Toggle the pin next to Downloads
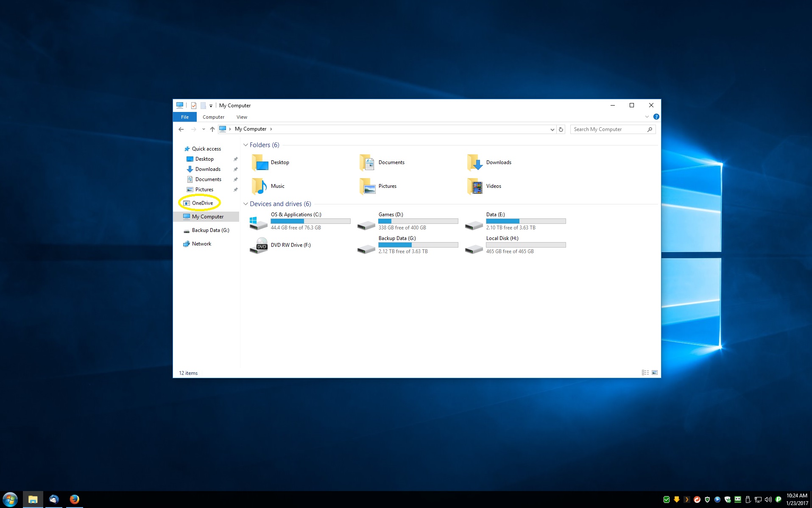 point(236,169)
